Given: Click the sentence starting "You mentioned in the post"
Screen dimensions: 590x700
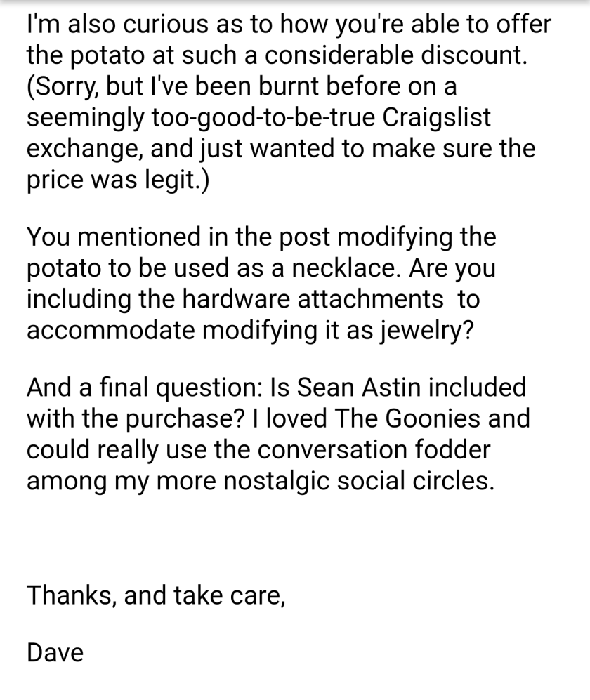Looking at the screenshot, I should (x=261, y=237).
